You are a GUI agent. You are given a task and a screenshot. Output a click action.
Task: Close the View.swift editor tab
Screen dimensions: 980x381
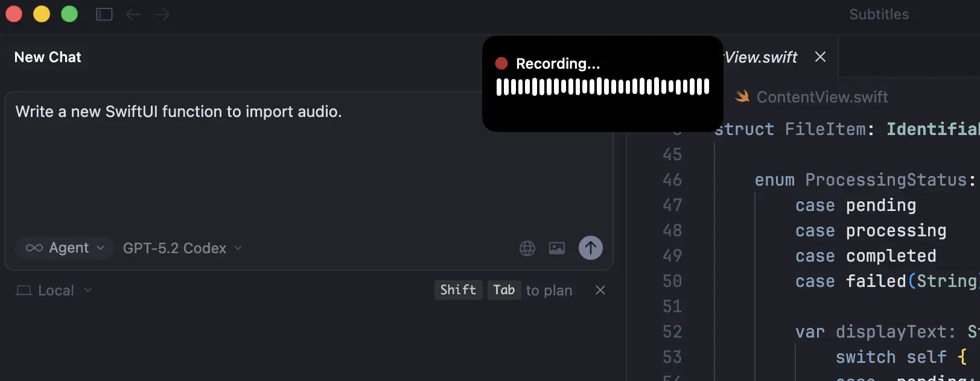click(820, 57)
